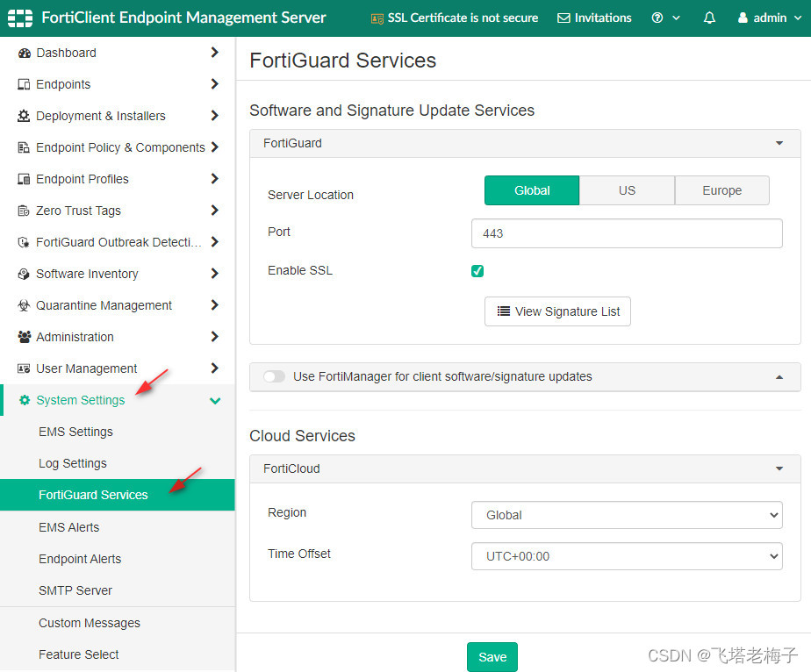Click the Endpoint Profiles icon
The height and width of the screenshot is (672, 811).
(24, 179)
